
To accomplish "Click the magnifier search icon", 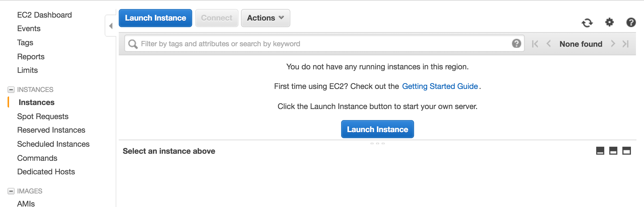I will pyautogui.click(x=133, y=44).
